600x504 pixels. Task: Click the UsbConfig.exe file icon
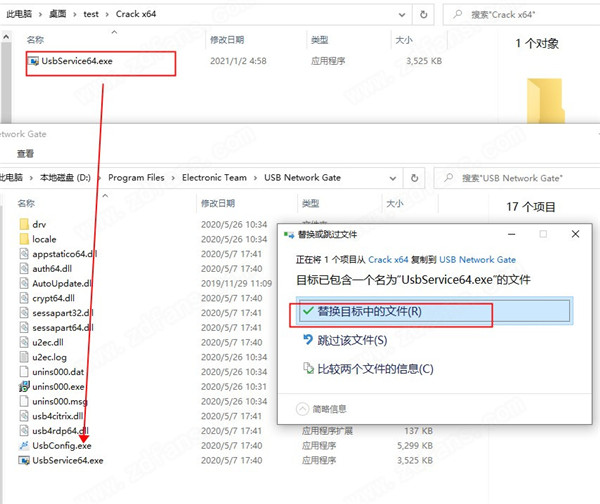pos(24,445)
